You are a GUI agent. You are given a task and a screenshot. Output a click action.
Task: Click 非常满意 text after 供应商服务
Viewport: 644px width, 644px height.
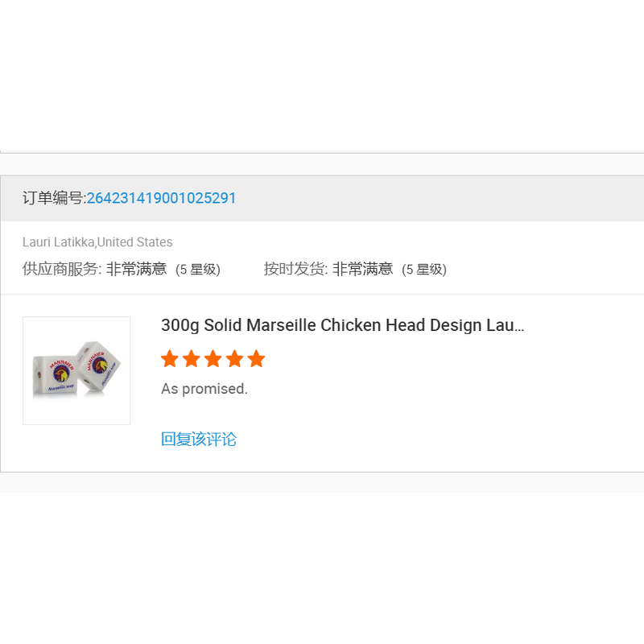pos(136,269)
